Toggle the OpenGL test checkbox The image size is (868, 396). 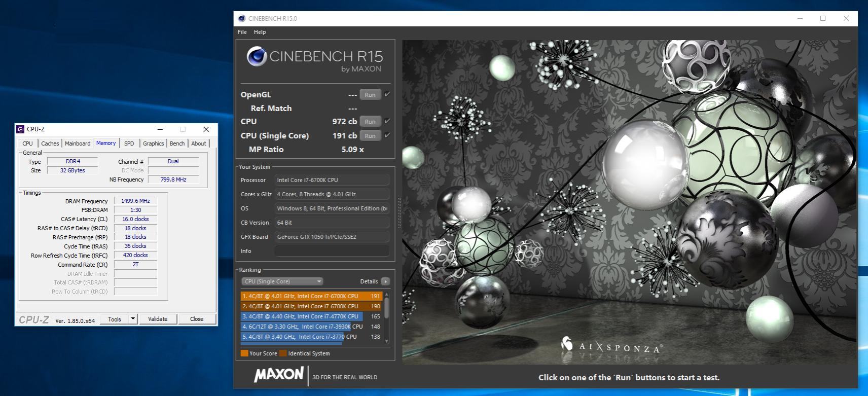(x=387, y=94)
